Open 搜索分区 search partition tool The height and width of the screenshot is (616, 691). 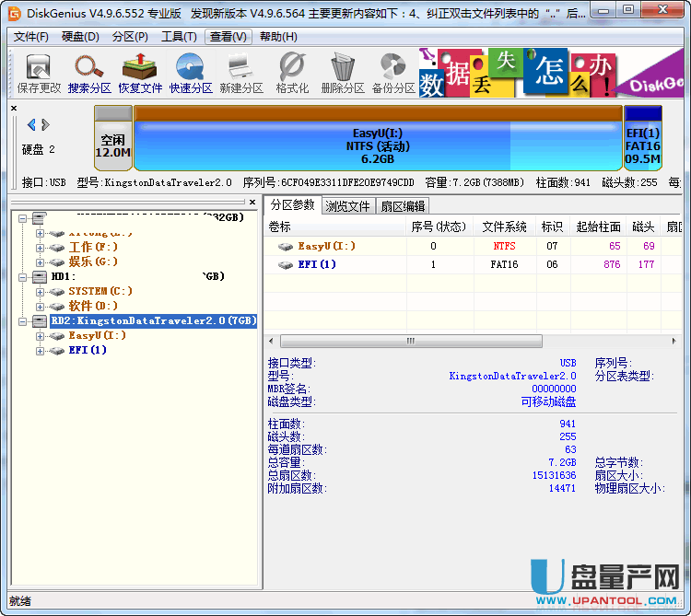click(x=89, y=74)
